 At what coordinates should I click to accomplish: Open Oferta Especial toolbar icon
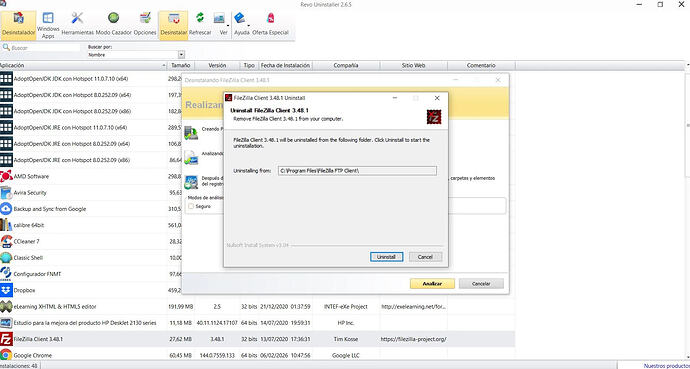270,25
